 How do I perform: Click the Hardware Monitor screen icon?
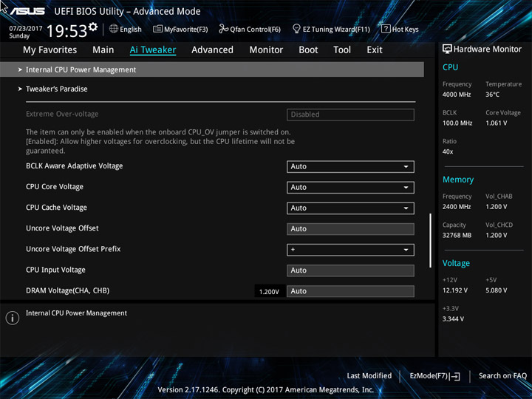tap(447, 49)
